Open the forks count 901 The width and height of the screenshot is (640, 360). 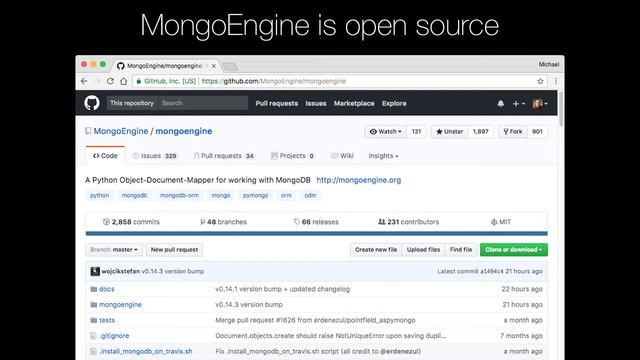pos(537,131)
